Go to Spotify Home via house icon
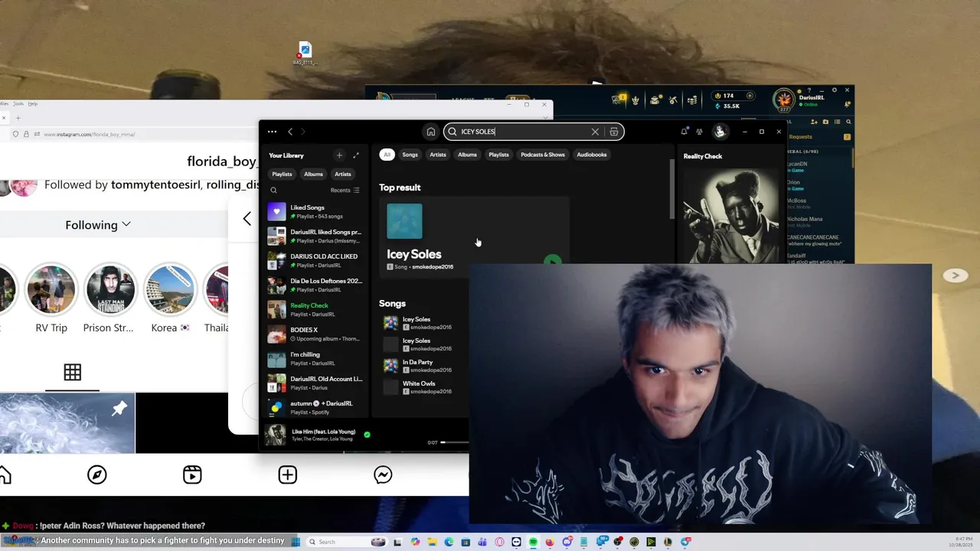 (x=431, y=132)
